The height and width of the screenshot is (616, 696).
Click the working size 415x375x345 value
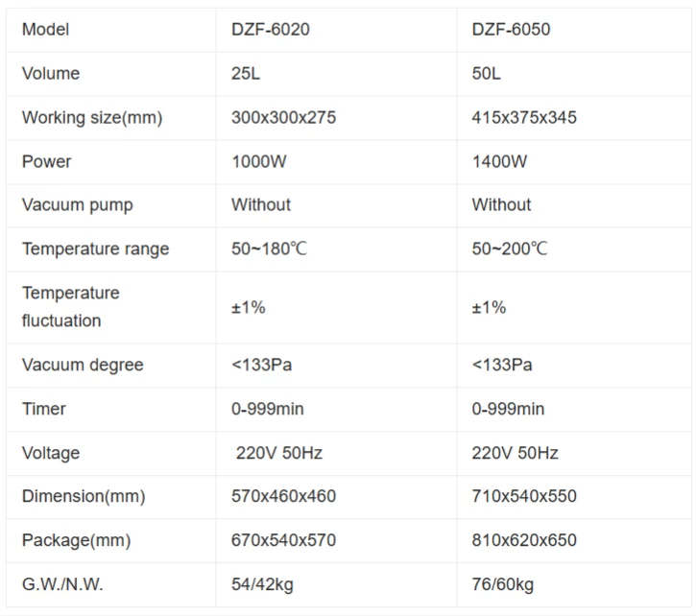tap(524, 118)
